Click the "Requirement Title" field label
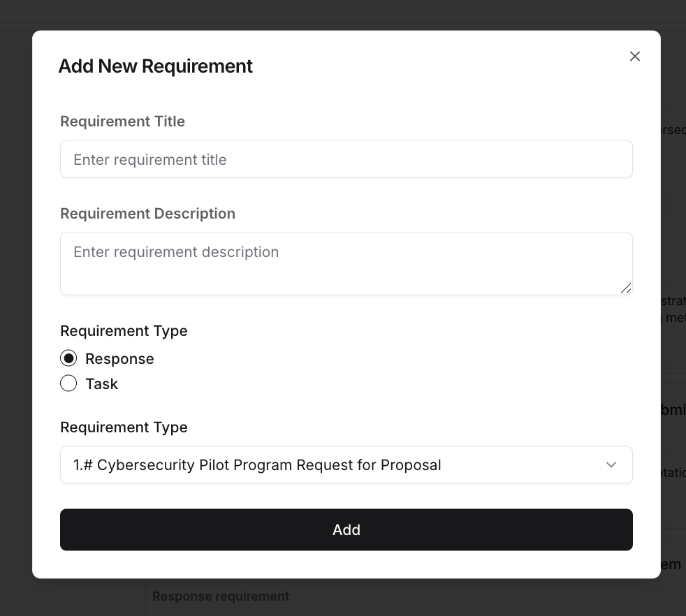Viewport: 686px width, 616px height. pyautogui.click(x=122, y=122)
